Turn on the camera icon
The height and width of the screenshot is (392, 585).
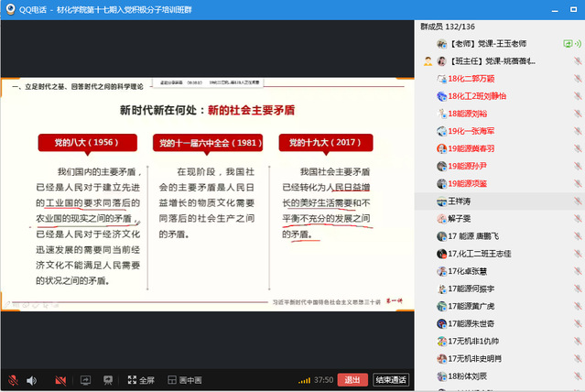60,379
